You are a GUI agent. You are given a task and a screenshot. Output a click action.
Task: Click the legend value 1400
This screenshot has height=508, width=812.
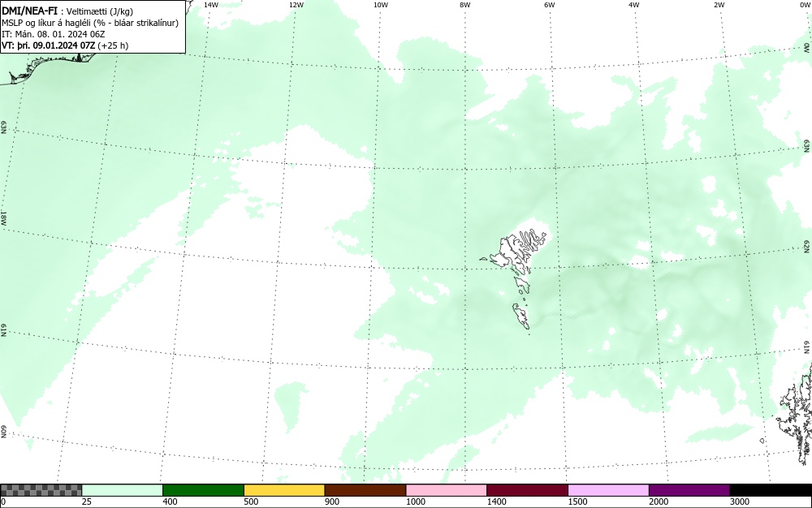[497, 502]
